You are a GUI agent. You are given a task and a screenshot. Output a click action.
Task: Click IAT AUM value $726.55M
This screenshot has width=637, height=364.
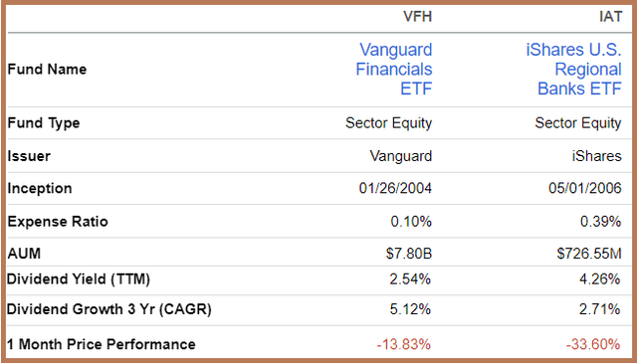[x=589, y=254]
